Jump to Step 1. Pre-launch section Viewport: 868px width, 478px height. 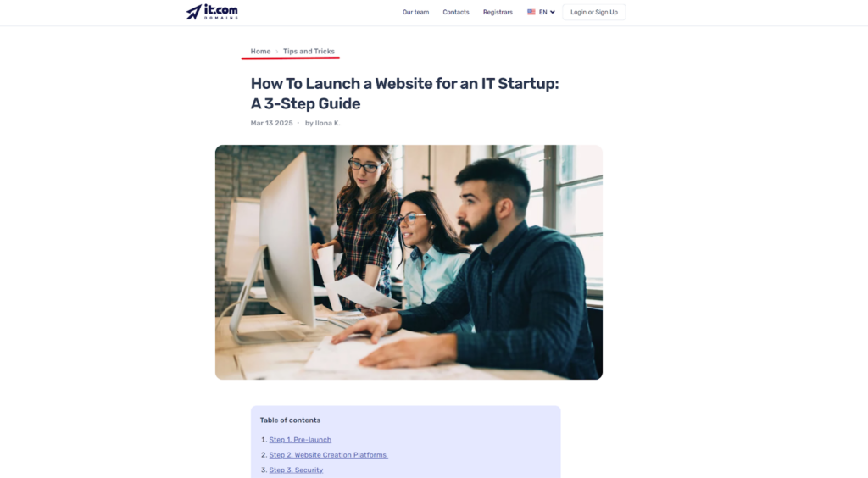[x=300, y=440]
